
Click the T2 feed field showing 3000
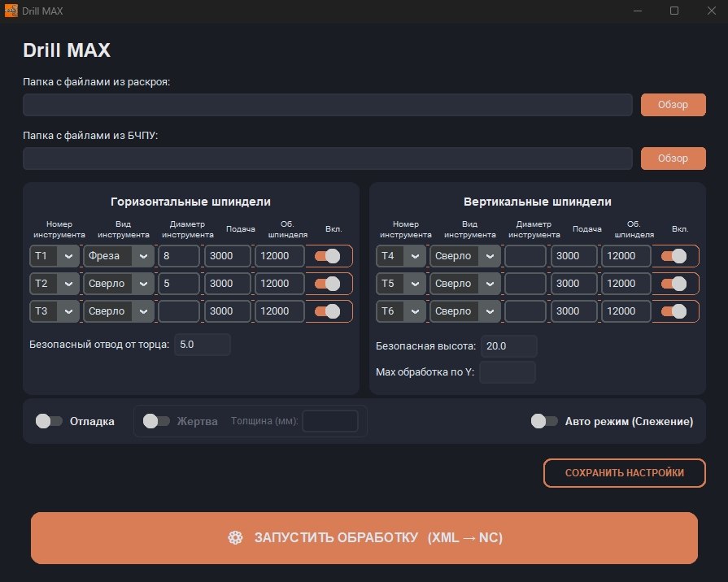click(x=228, y=284)
